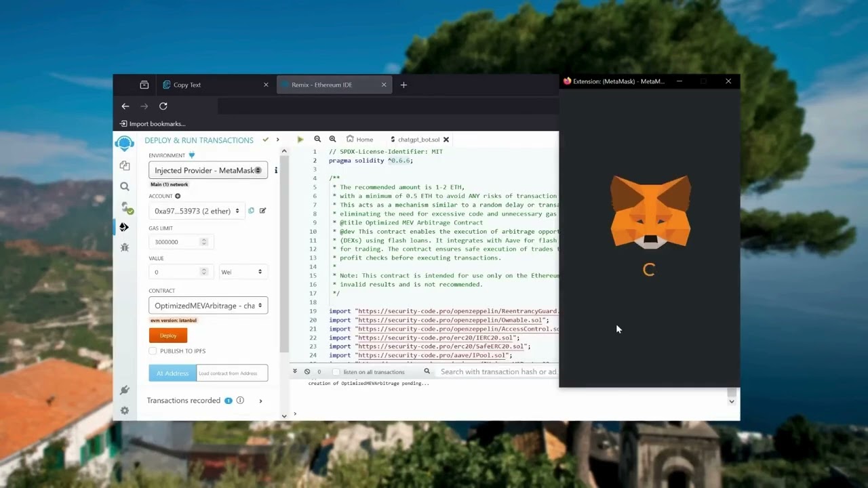Screen dimensions: 868x488
Task: Click the At Address button
Action: point(172,373)
